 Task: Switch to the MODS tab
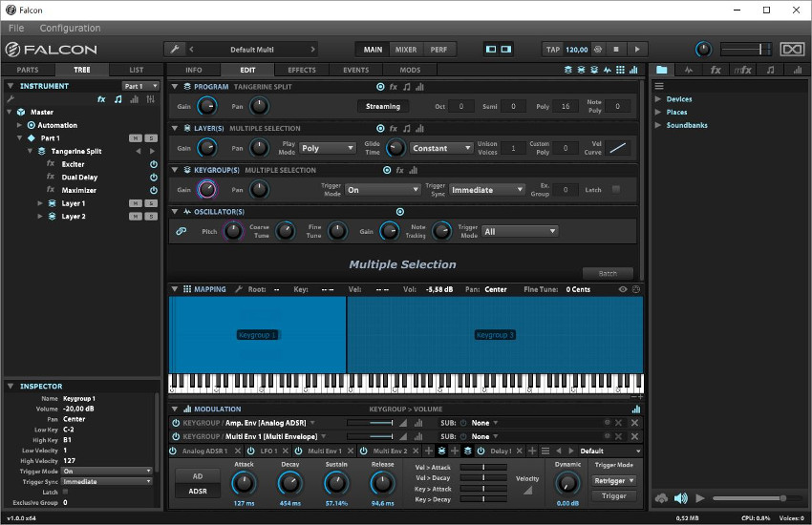(410, 70)
